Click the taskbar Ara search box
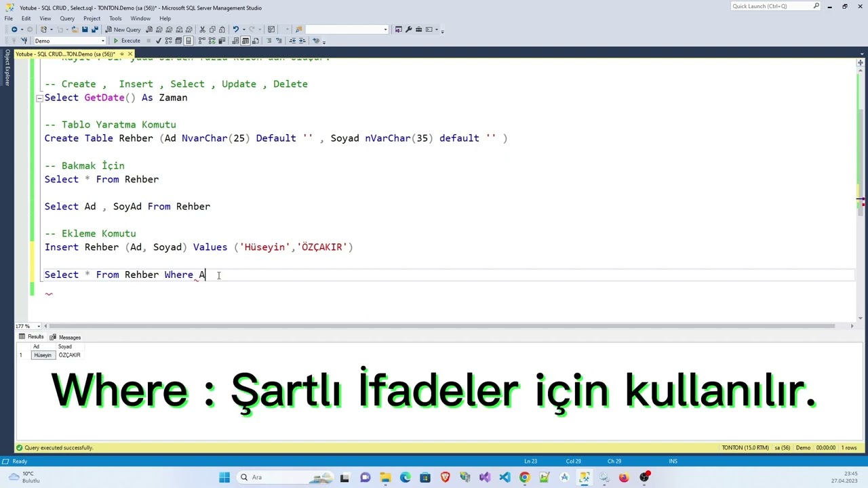This screenshot has height=488, width=868. [283, 477]
